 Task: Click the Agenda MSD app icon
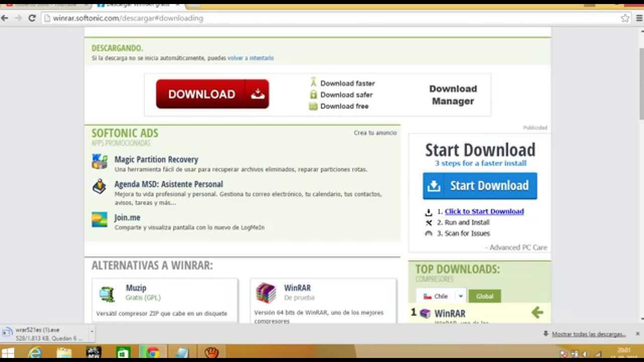pos(100,186)
